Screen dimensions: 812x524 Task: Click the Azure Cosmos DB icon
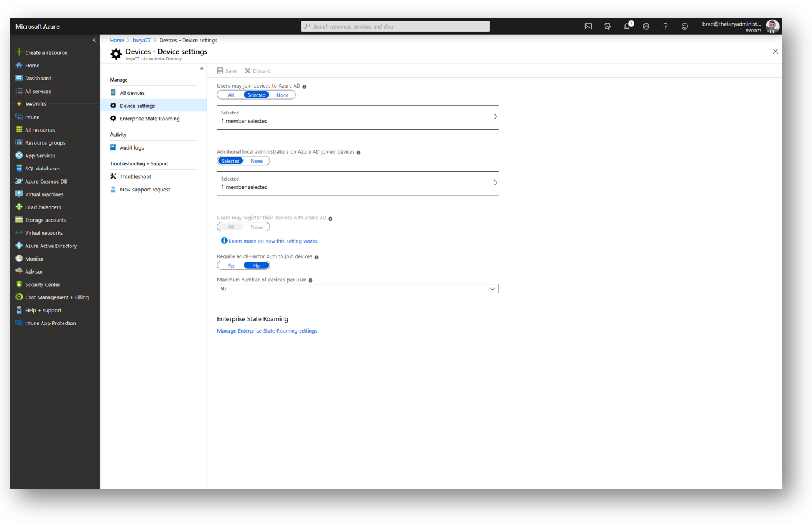click(x=19, y=181)
